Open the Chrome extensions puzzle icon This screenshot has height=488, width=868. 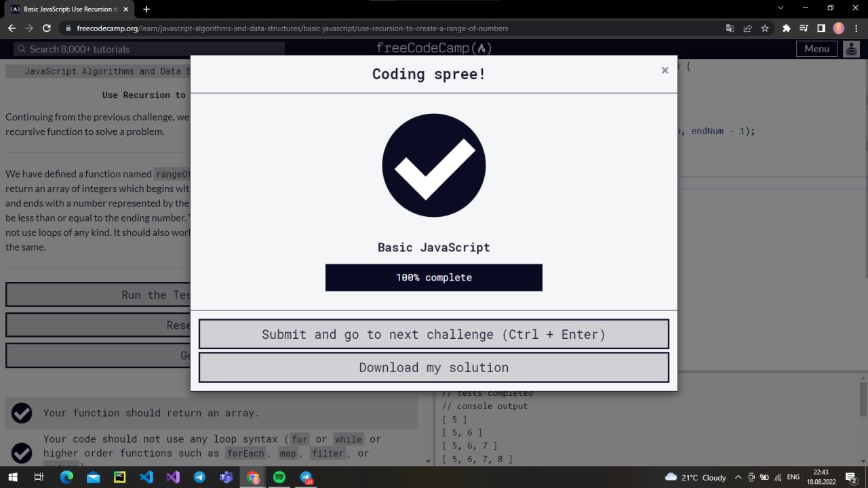coord(787,28)
